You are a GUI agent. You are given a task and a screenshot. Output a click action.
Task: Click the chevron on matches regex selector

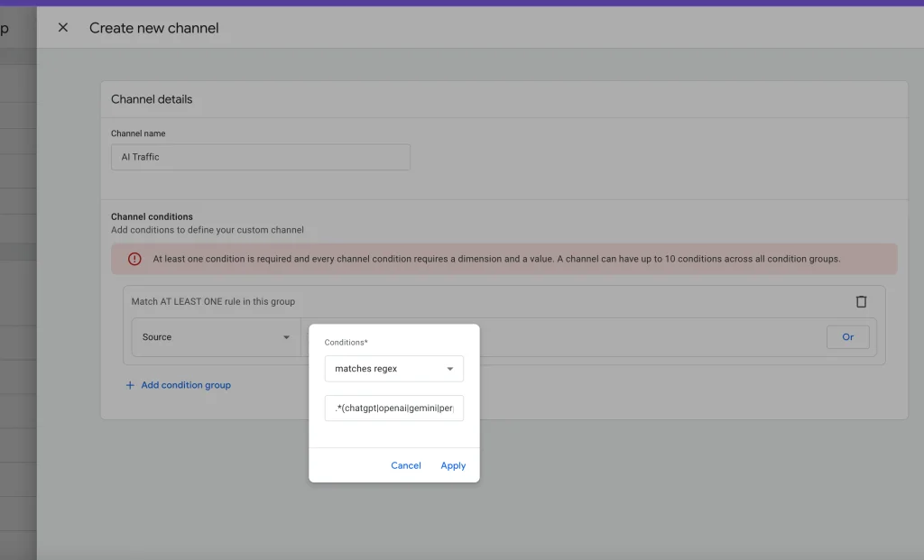pyautogui.click(x=448, y=368)
